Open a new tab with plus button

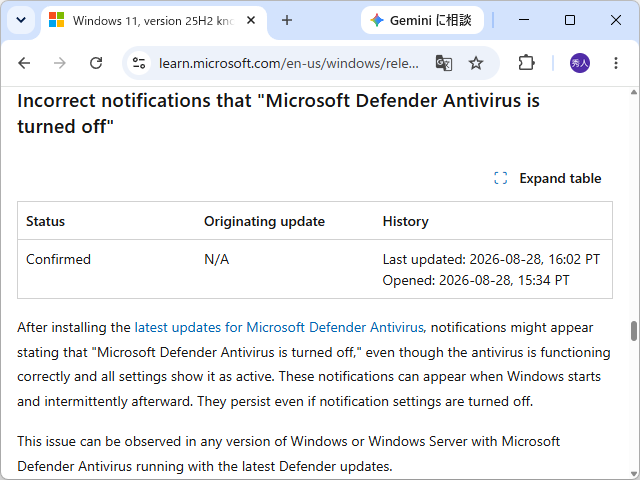tap(287, 20)
